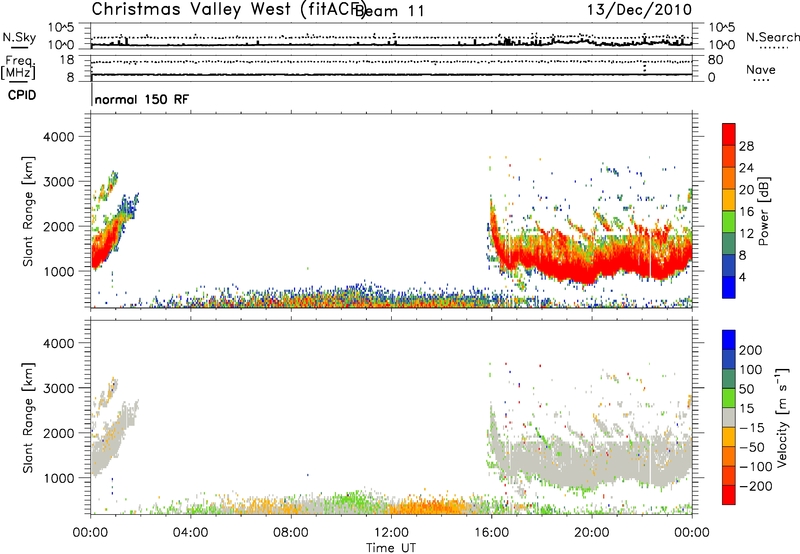Click the '4' tick on the Power scale
The height and width of the screenshot is (554, 800).
coord(742,277)
